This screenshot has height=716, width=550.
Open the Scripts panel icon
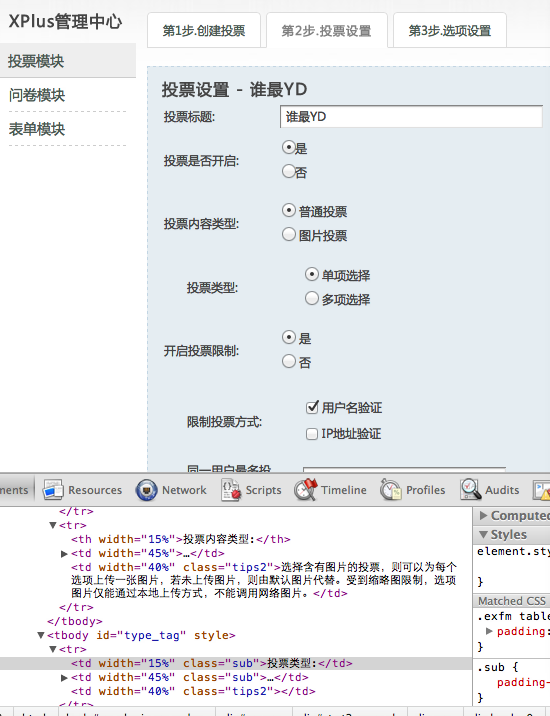coord(231,490)
